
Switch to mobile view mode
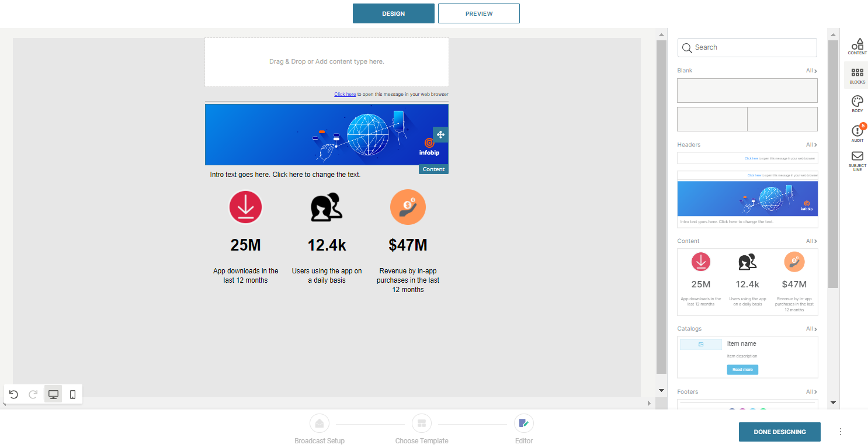(72, 394)
